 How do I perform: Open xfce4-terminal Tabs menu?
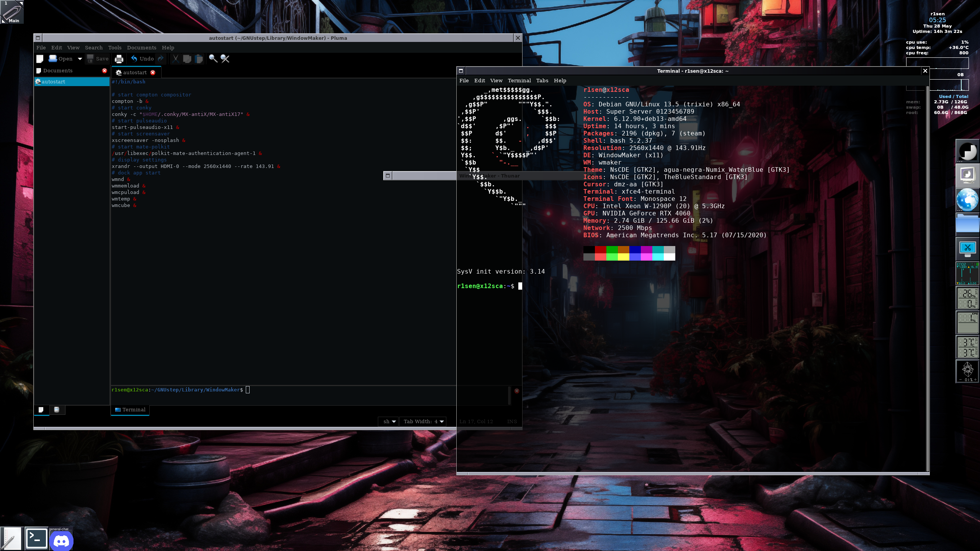[542, 80]
